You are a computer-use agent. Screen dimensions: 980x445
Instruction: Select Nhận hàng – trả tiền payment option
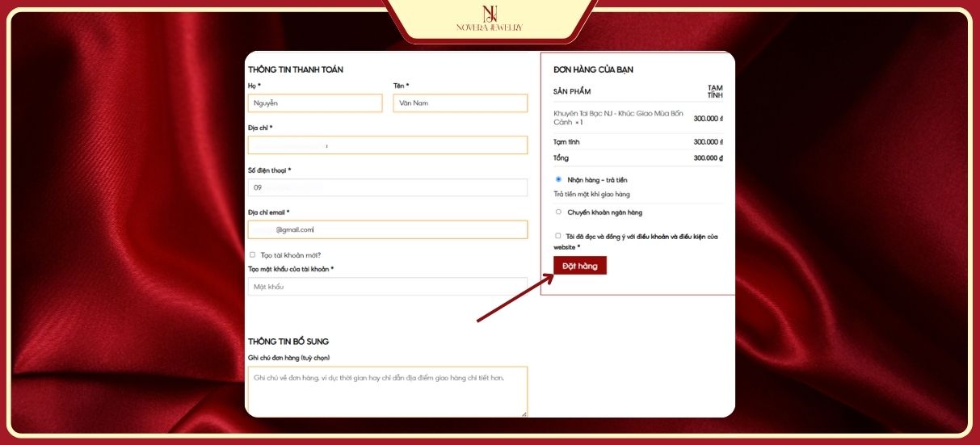point(558,179)
